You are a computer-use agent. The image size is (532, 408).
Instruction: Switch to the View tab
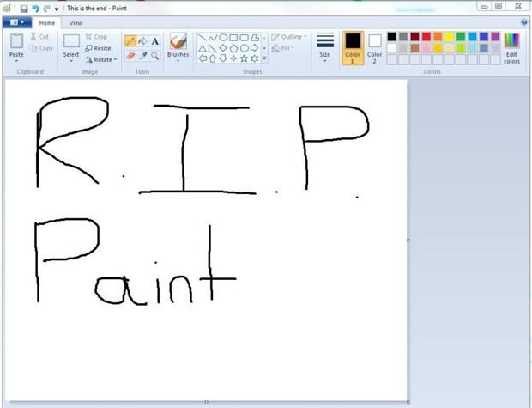76,23
